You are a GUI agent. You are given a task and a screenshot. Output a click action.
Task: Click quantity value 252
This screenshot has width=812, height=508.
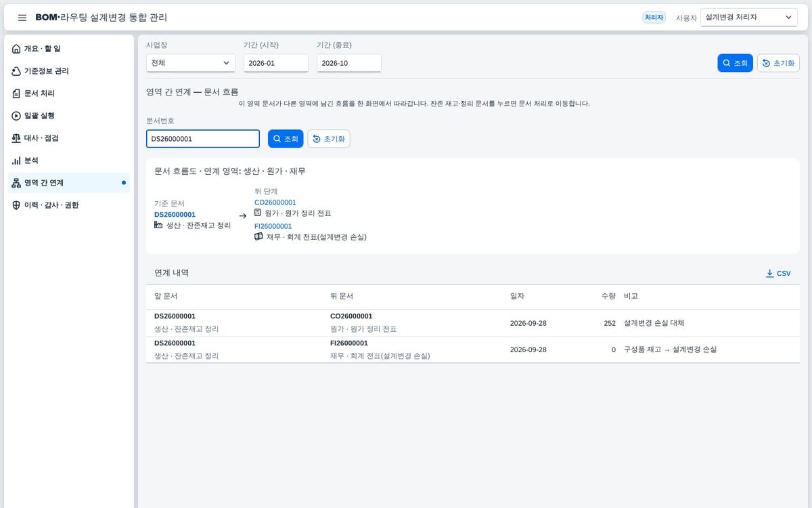[610, 323]
